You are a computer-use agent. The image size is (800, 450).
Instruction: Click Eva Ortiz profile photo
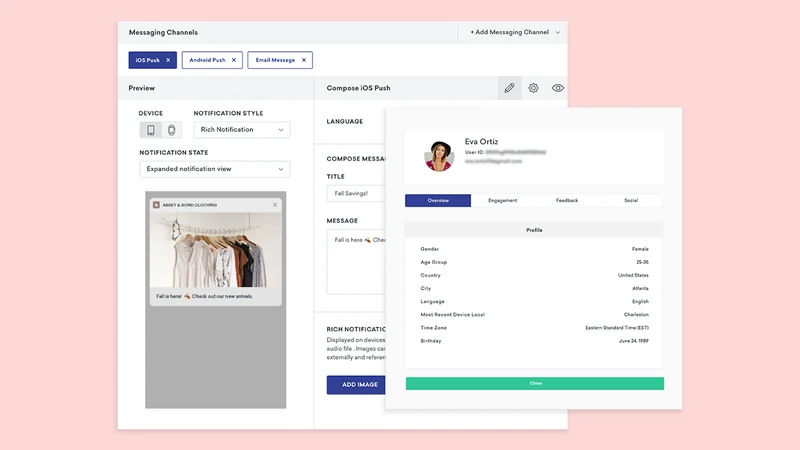click(x=439, y=156)
